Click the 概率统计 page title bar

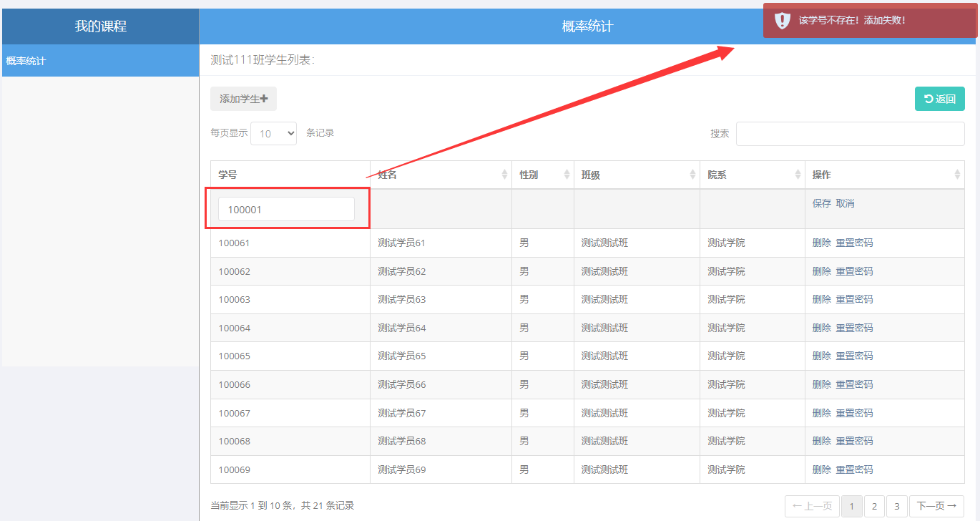pos(588,26)
